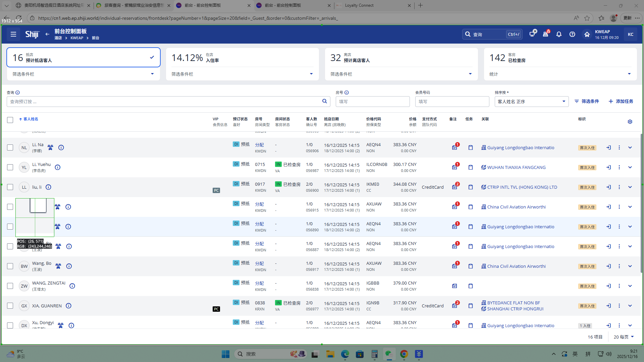The height and width of the screenshot is (362, 644).
Task: Open WUHAN TIANXIA FANGCANG link
Action: click(516, 167)
